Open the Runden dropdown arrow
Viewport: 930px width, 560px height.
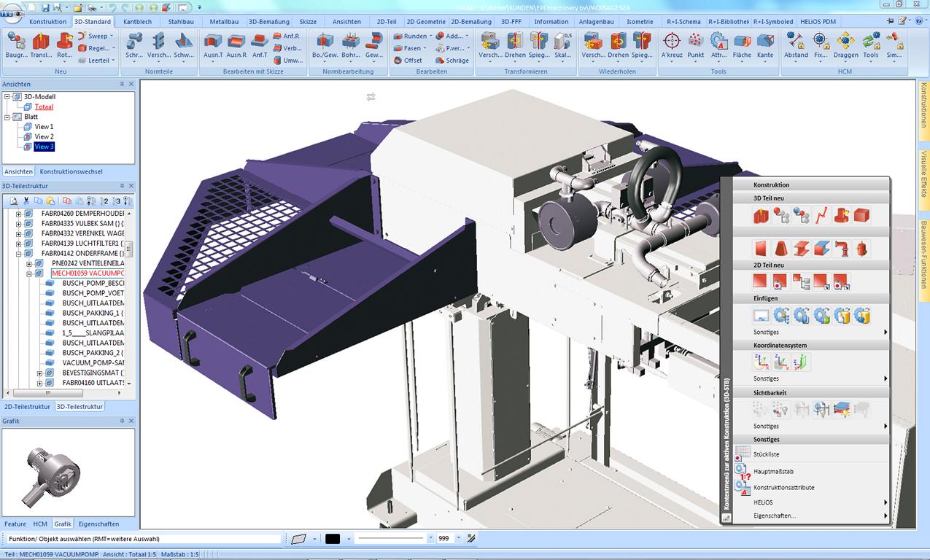point(430,36)
